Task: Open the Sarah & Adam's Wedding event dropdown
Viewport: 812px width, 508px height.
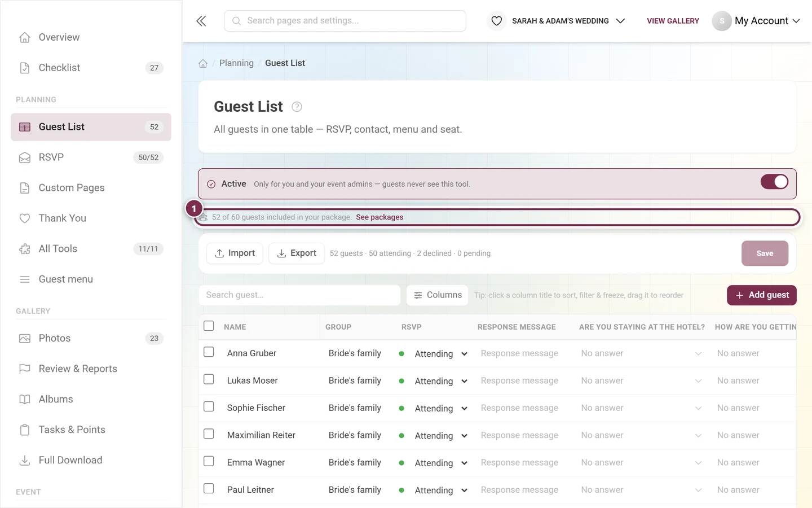Action: [x=568, y=21]
